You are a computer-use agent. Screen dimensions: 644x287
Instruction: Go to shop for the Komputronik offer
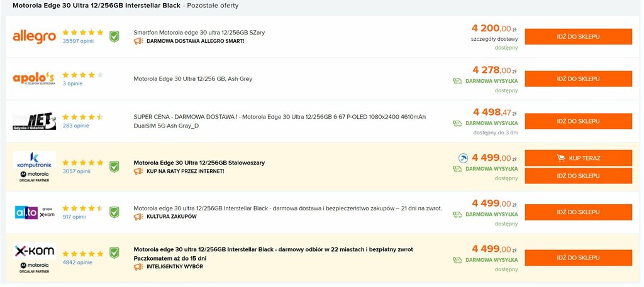(x=579, y=176)
